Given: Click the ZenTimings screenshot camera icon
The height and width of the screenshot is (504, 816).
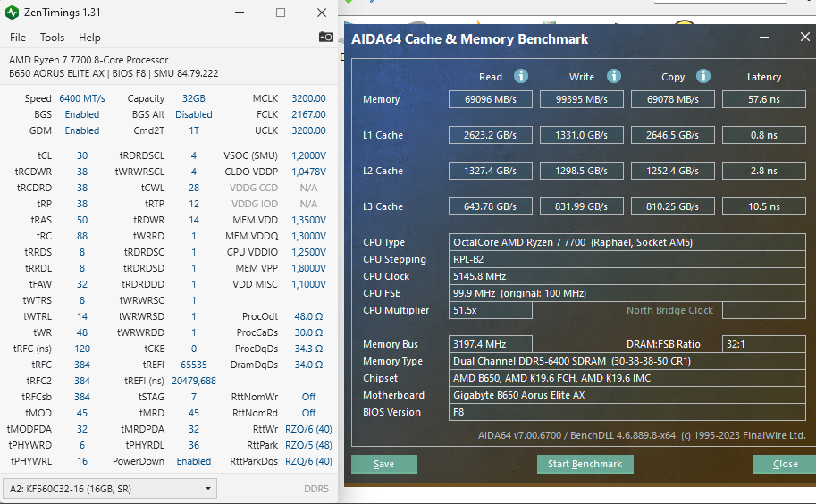Looking at the screenshot, I should point(326,37).
